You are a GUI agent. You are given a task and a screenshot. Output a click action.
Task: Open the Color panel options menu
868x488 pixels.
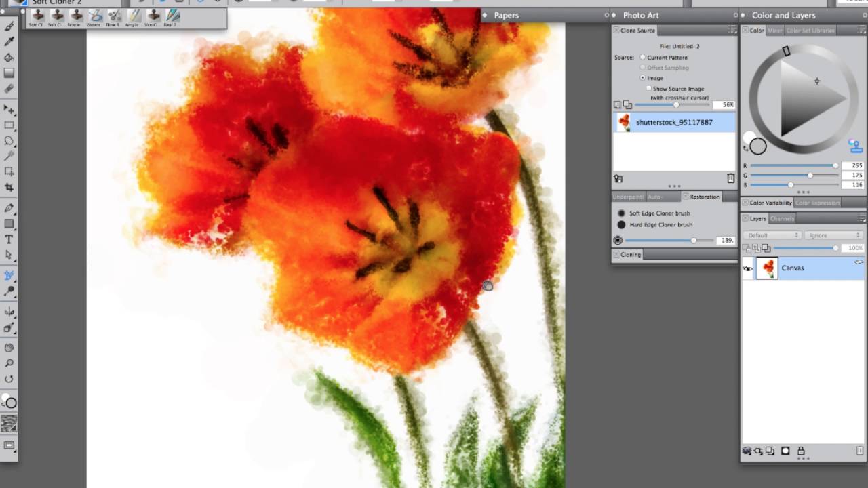(862, 30)
